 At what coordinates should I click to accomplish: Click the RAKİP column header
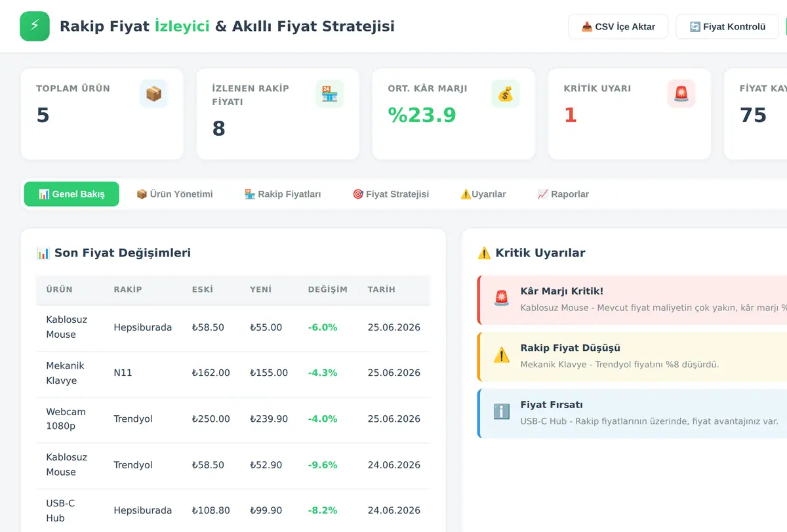[128, 289]
